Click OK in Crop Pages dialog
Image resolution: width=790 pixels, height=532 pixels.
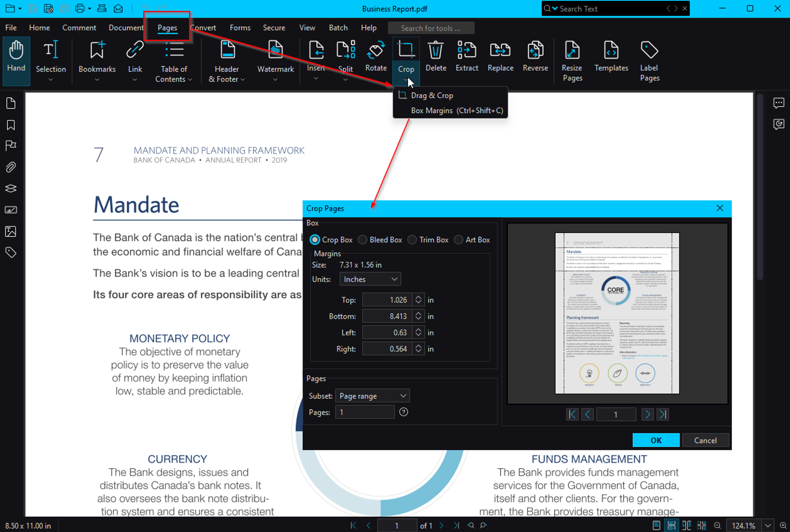pyautogui.click(x=656, y=440)
